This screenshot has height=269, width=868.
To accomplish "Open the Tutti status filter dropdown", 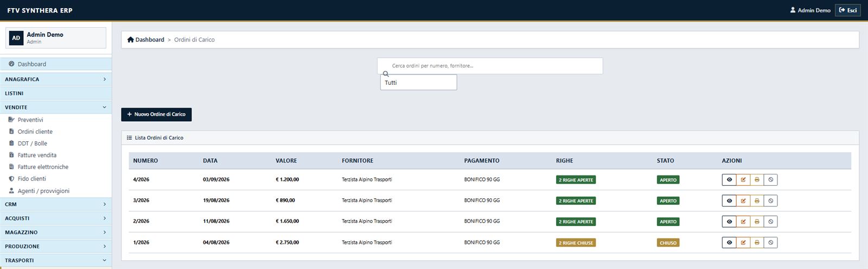I will tap(418, 83).
